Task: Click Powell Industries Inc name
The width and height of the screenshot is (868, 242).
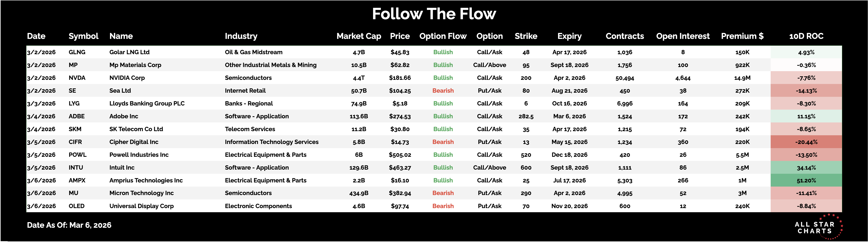Action: pyautogui.click(x=139, y=155)
